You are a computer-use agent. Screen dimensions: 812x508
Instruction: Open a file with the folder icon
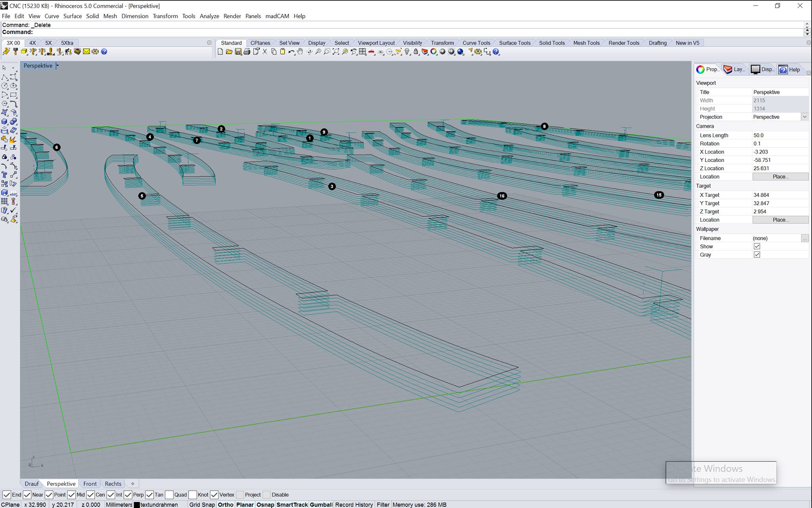[x=229, y=52]
